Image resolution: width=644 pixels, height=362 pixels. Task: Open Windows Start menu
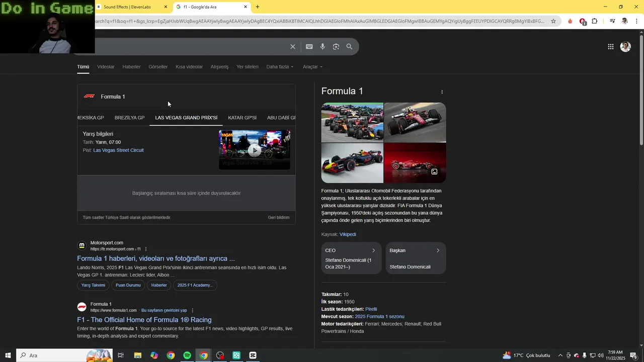pos(8,355)
